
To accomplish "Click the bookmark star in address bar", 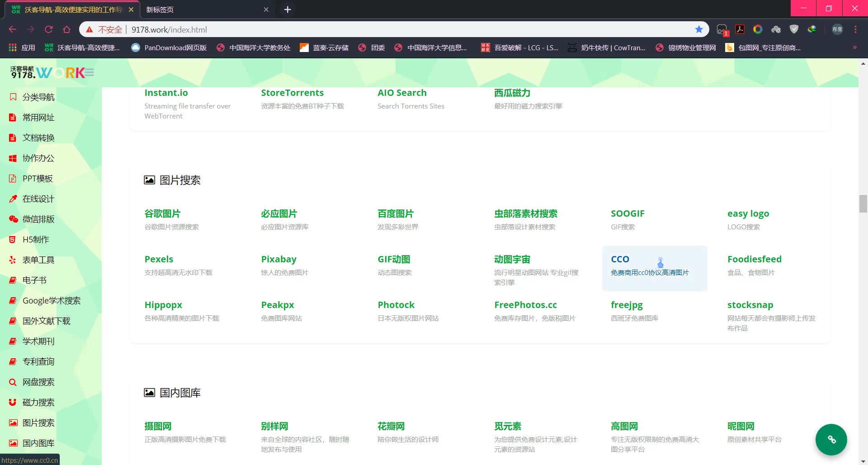I will (x=699, y=29).
